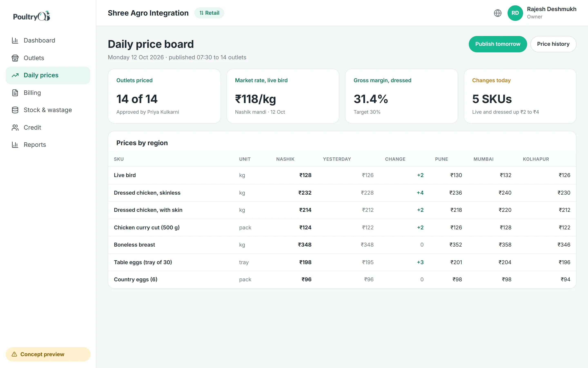This screenshot has height=368, width=588.
Task: Go to the Outlets section
Action: click(48, 58)
